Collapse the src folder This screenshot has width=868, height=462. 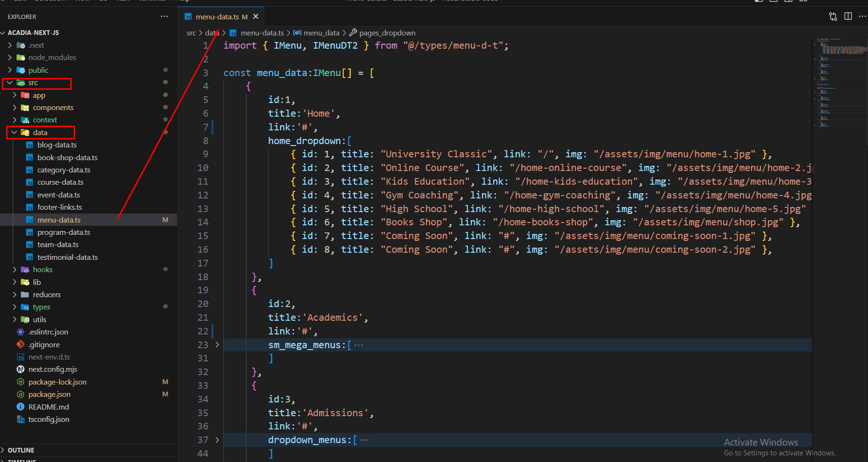(10, 83)
